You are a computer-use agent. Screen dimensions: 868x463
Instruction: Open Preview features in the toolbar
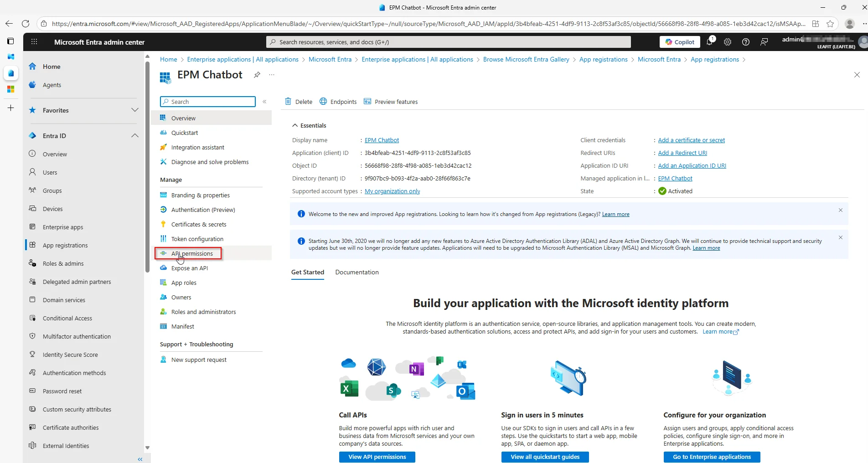pyautogui.click(x=391, y=102)
